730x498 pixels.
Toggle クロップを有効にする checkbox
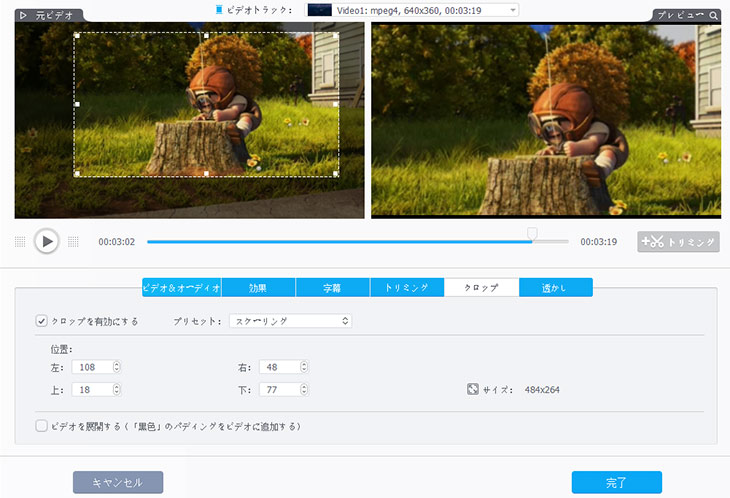tap(41, 321)
